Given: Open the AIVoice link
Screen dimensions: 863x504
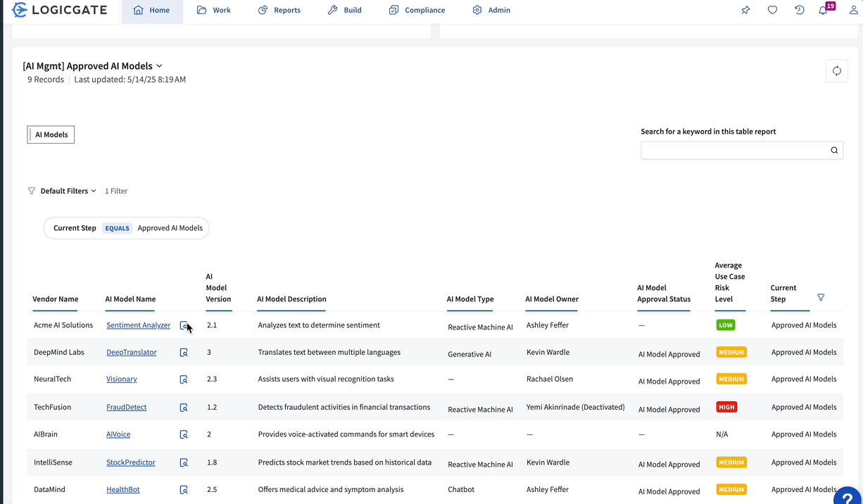Looking at the screenshot, I should [x=118, y=434].
